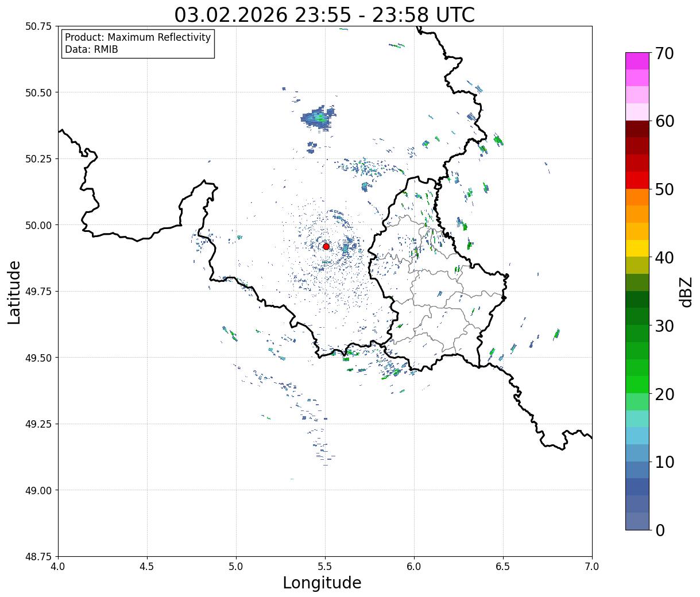Click the 'Product: Maximum Reflectivity' text
This screenshot has height=597, width=700.
tap(138, 37)
